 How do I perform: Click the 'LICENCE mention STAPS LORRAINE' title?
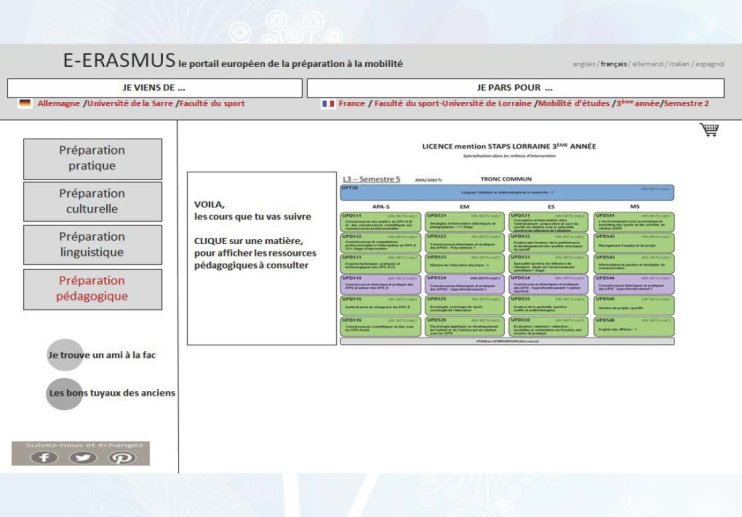[x=509, y=147]
